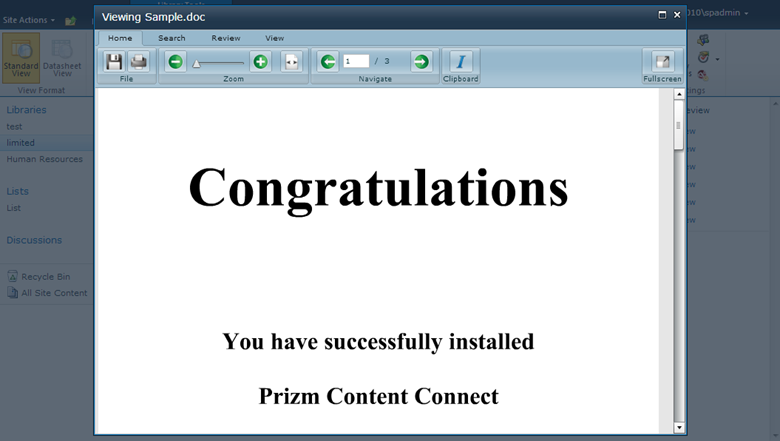Click the page number input field
The width and height of the screenshot is (780, 441).
pos(356,61)
